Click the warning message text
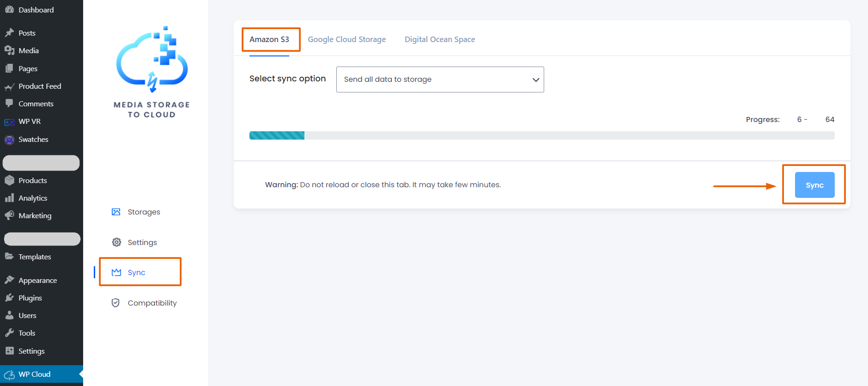Image resolution: width=868 pixels, height=386 pixels. point(383,184)
